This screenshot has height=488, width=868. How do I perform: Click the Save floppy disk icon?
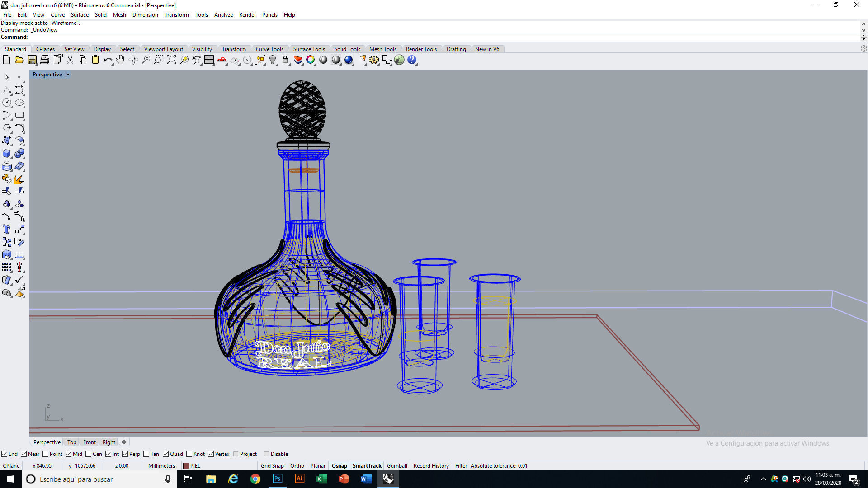pyautogui.click(x=32, y=60)
